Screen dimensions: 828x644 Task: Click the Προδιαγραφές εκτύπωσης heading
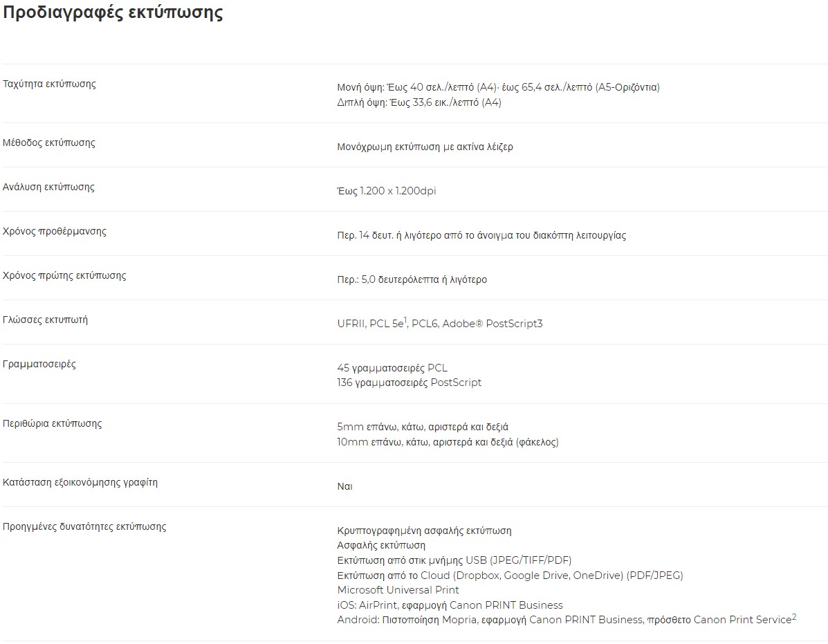coord(113,12)
